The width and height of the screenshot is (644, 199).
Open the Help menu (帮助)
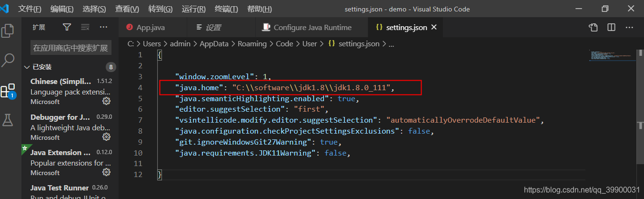click(260, 9)
